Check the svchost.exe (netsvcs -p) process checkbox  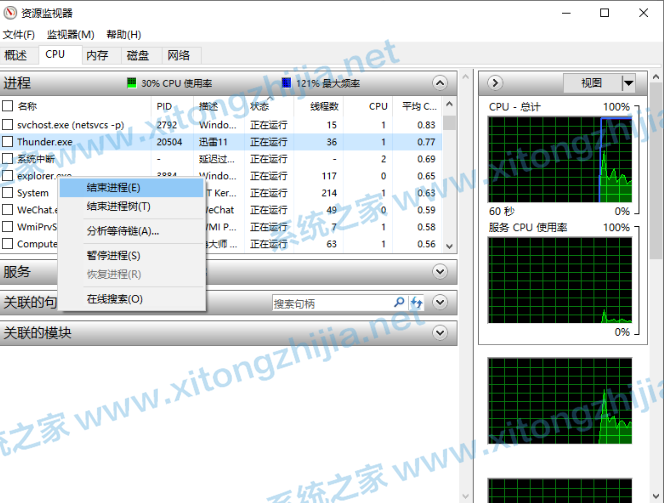pos(8,124)
